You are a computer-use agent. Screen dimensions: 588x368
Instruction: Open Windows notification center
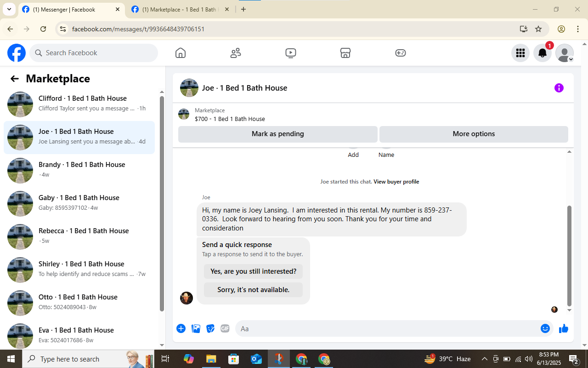pos(573,359)
